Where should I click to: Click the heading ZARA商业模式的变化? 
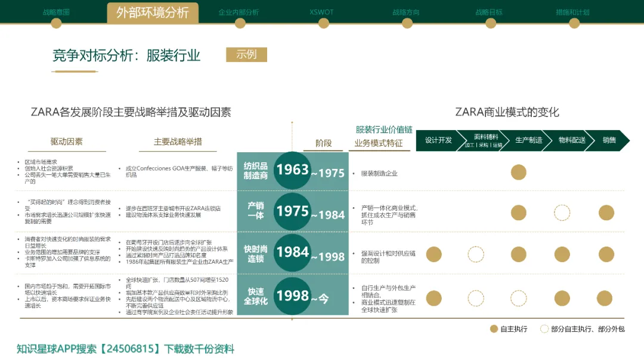507,112
